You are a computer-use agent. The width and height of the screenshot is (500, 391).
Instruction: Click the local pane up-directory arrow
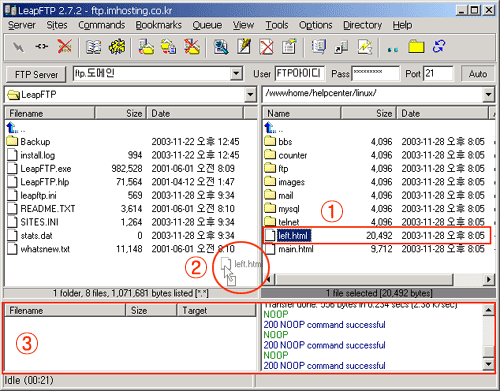(12, 128)
